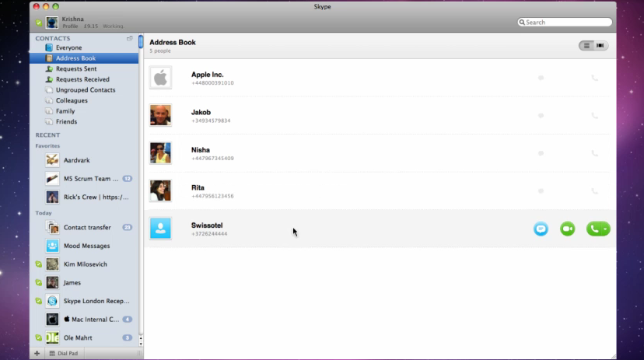
Task: Click Apple Inc. logo thumbnail
Action: pos(160,78)
